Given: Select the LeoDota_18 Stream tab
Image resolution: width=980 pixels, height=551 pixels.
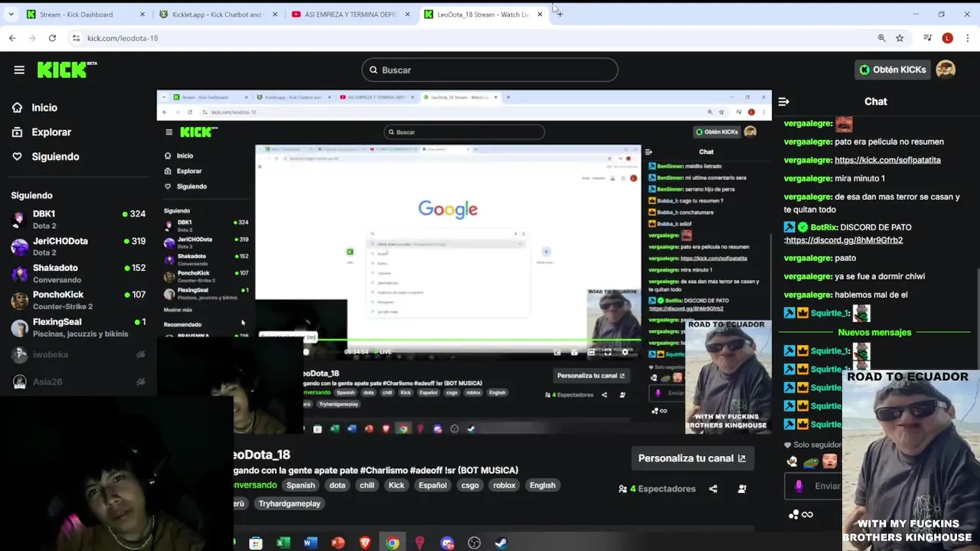Looking at the screenshot, I should (482, 15).
